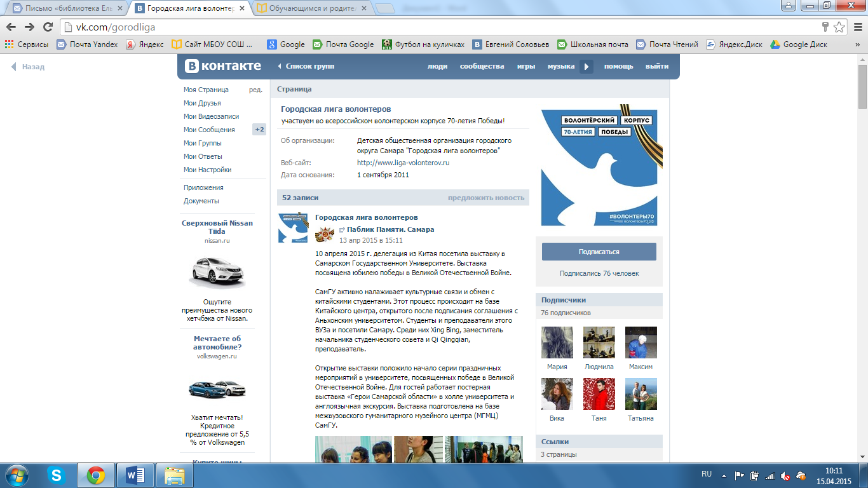This screenshot has width=868, height=488.
Task: Click ред. next to Моя Страница
Action: pyautogui.click(x=255, y=90)
